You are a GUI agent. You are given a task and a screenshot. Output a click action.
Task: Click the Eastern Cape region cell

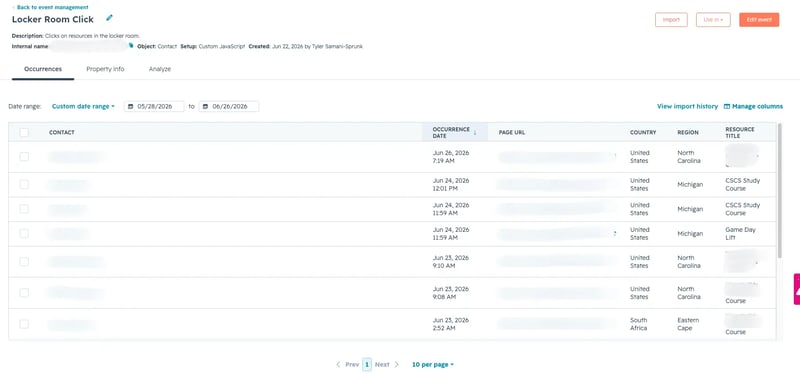tap(688, 324)
